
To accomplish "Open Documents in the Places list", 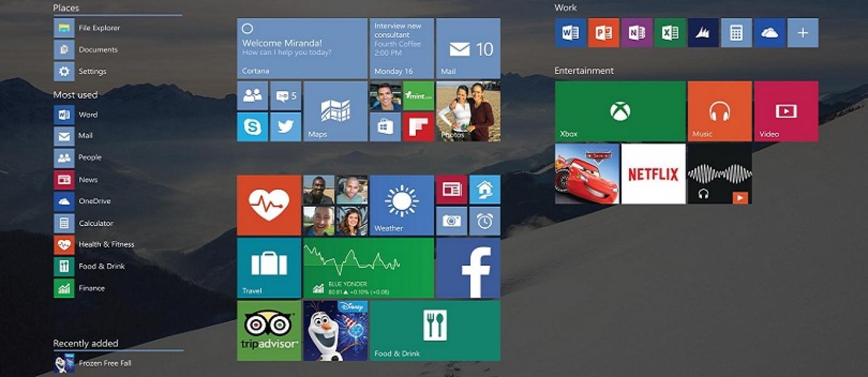I will (x=86, y=50).
